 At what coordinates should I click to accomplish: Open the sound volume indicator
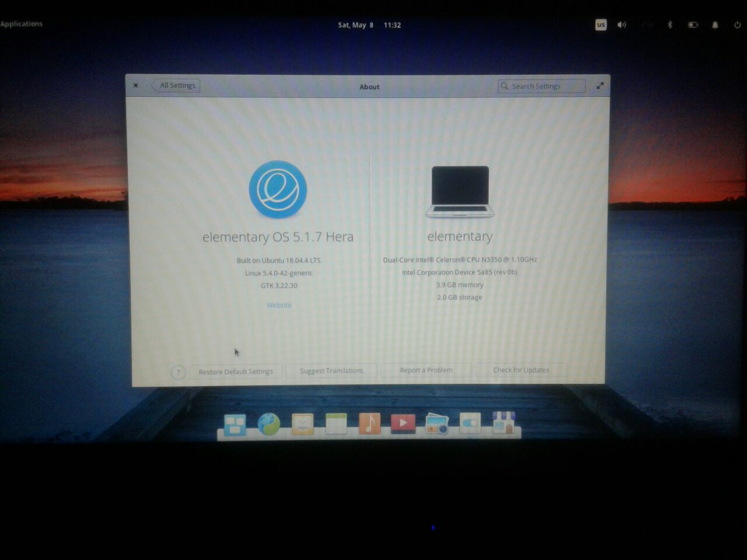pyautogui.click(x=622, y=25)
